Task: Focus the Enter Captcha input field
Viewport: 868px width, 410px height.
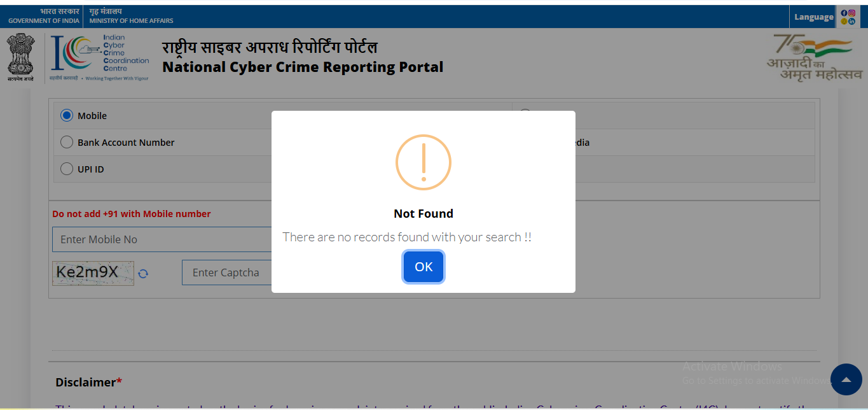Action: [227, 272]
